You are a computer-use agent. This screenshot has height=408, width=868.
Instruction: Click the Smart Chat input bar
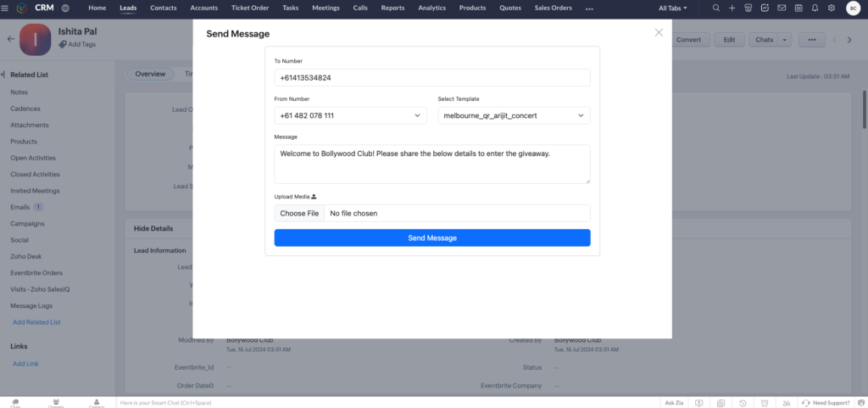[x=387, y=403]
